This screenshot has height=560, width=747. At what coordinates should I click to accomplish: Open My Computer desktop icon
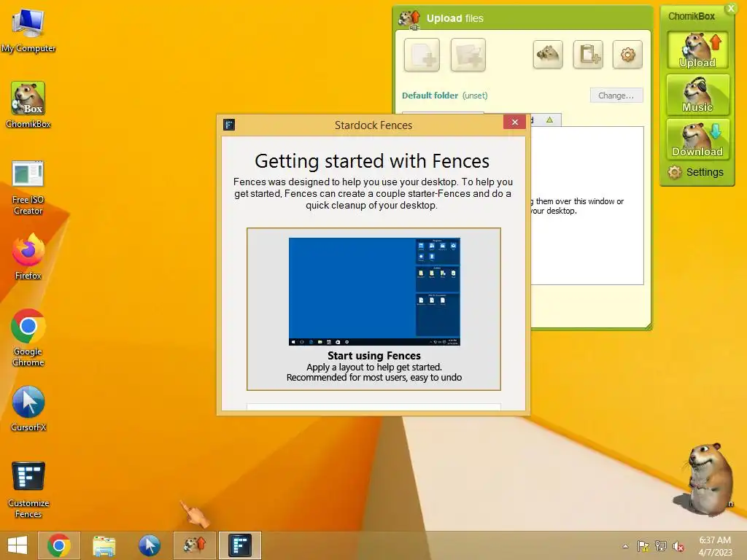click(x=28, y=29)
